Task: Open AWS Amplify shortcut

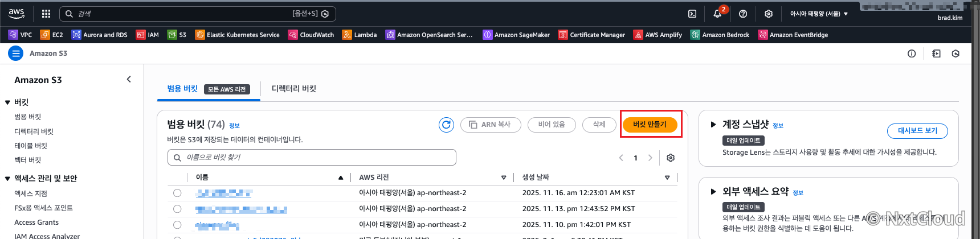Action: pyautogui.click(x=658, y=35)
